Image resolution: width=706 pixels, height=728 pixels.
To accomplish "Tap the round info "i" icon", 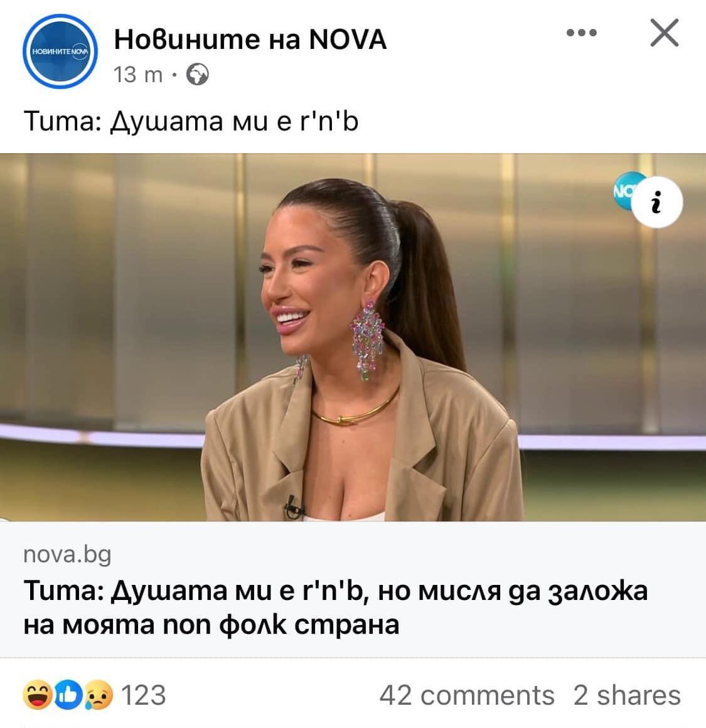I will pyautogui.click(x=657, y=202).
